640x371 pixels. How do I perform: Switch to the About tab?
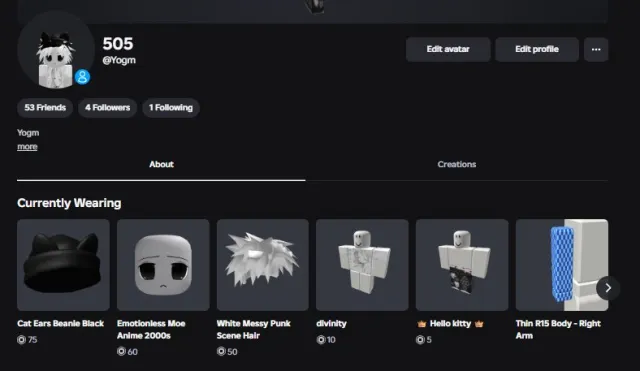[x=161, y=164]
